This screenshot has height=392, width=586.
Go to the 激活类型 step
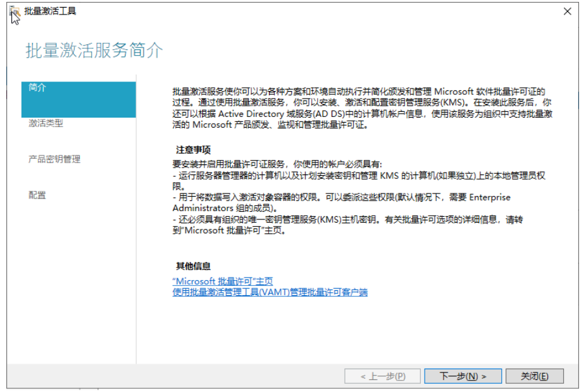pyautogui.click(x=46, y=123)
